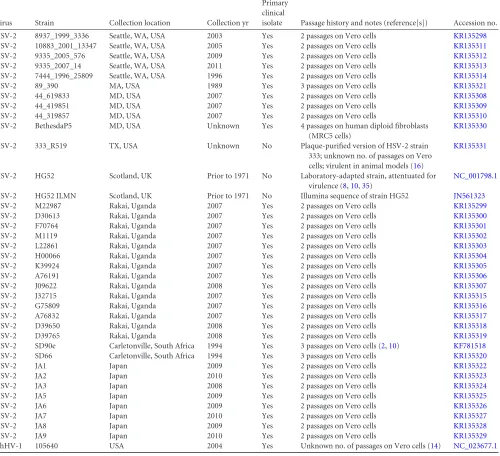Select location TX, USA
The height and width of the screenshot is (456, 500).
coord(123,146)
